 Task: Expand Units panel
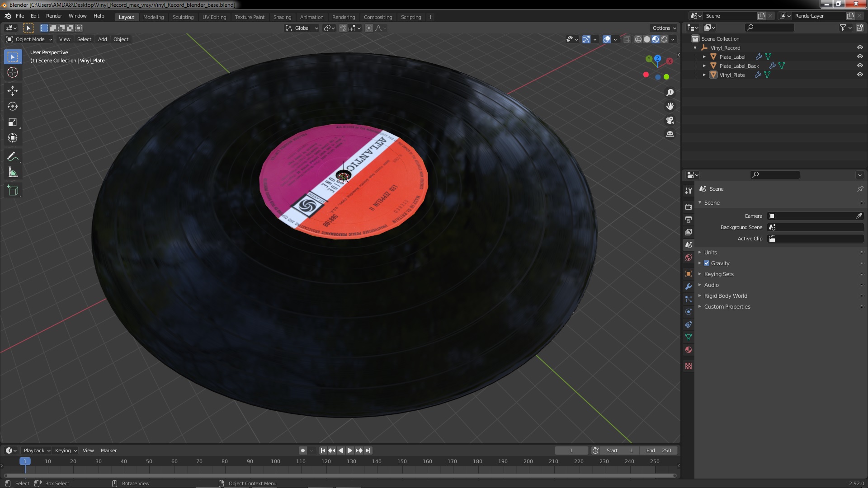click(x=710, y=252)
